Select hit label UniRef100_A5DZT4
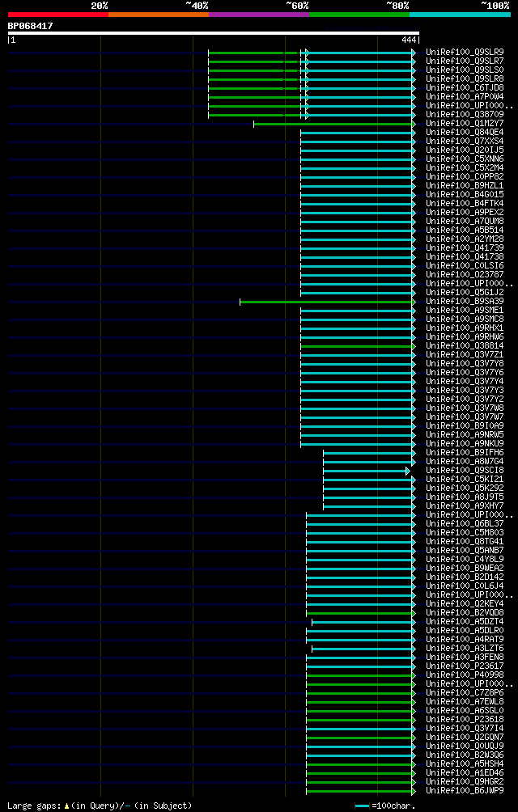The image size is (518, 812). click(x=465, y=621)
